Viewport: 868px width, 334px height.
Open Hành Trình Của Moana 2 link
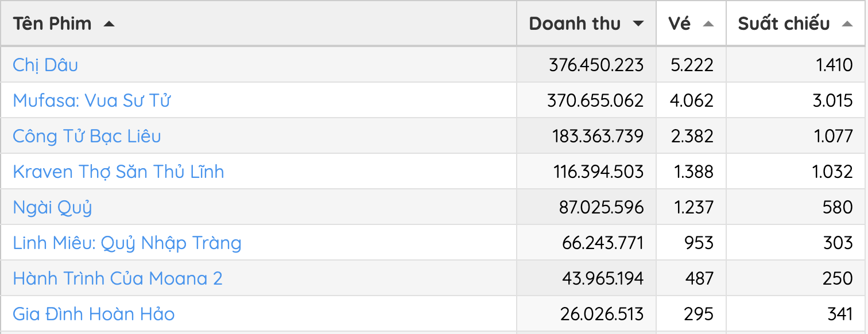tap(118, 278)
